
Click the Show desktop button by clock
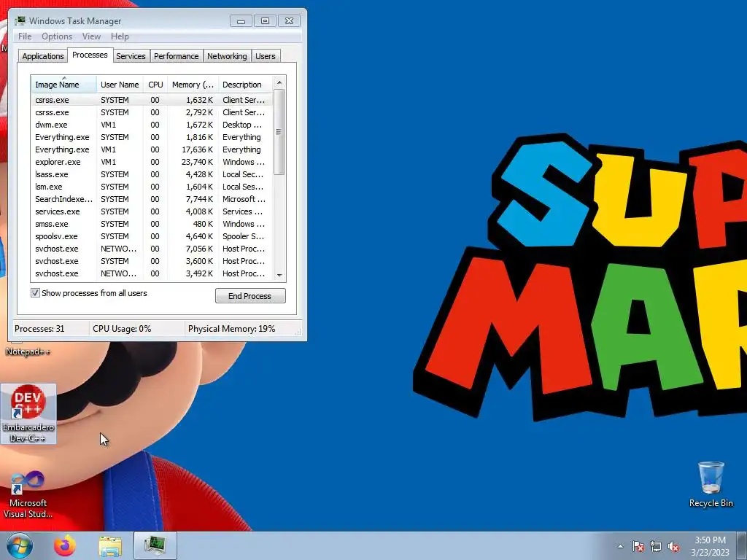(741, 545)
